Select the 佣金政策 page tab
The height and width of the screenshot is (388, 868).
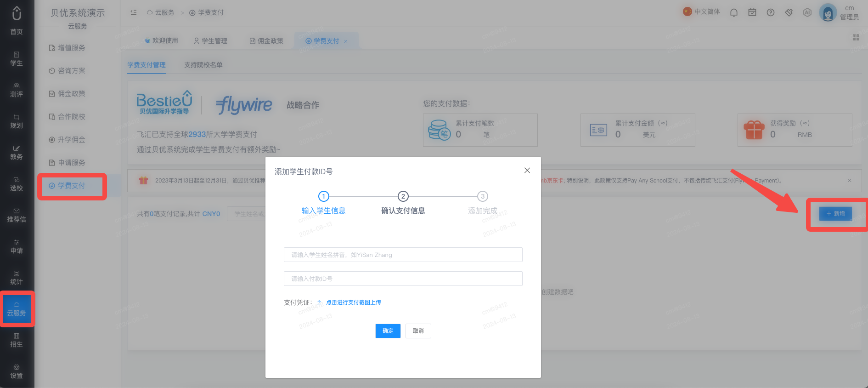point(266,41)
